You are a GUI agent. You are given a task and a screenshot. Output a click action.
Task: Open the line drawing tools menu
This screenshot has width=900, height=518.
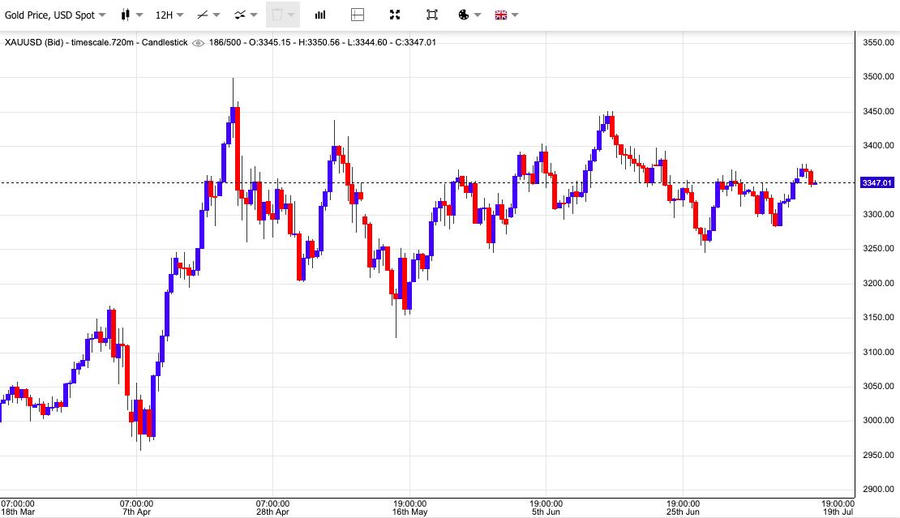pyautogui.click(x=203, y=15)
